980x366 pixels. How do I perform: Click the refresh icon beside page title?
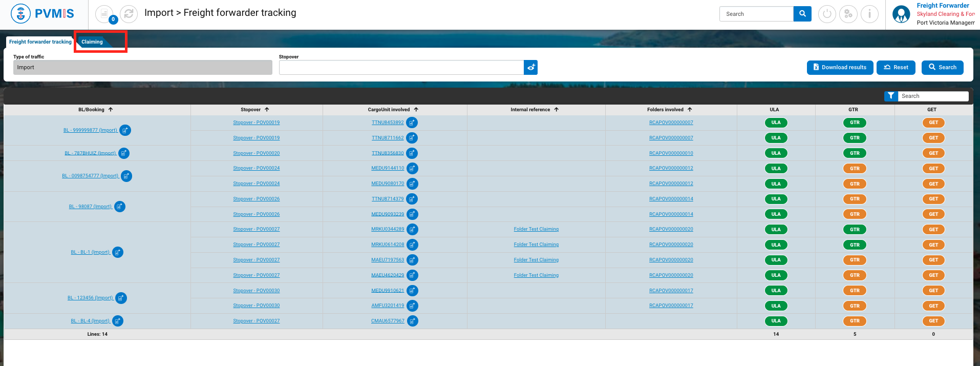tap(129, 14)
